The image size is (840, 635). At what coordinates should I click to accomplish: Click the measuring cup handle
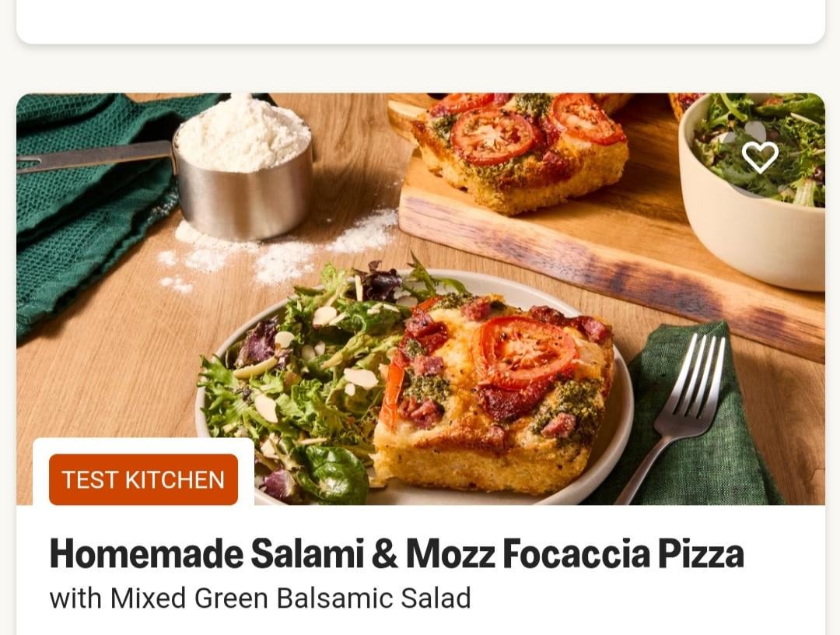[x=94, y=156]
